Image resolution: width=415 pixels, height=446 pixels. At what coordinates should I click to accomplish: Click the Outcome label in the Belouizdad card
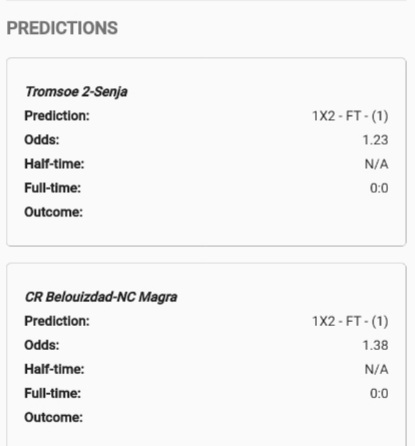click(x=53, y=417)
